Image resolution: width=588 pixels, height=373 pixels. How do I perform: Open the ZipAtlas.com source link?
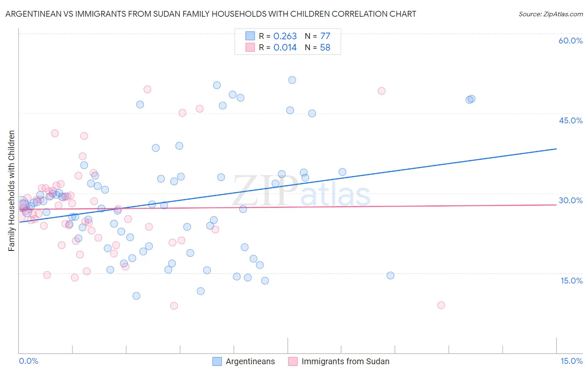click(551, 14)
